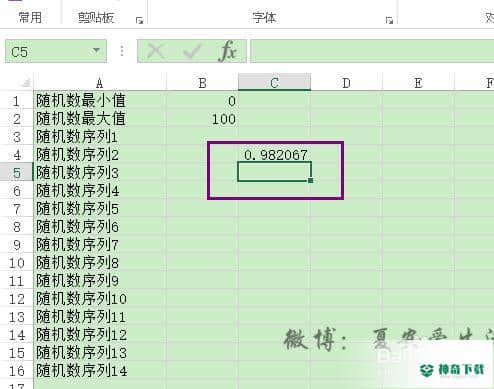Select row 15 header
Image resolution: width=494 pixels, height=389 pixels.
coord(16,353)
